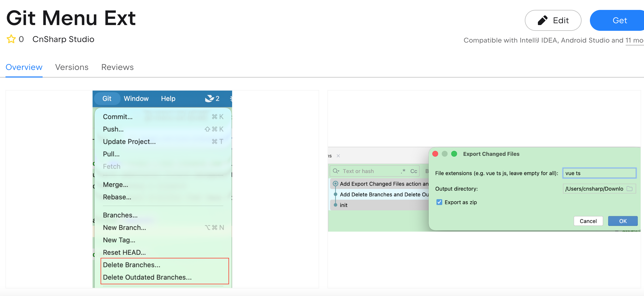This screenshot has width=644, height=296.
Task: Open Branches... from the Git menu
Action: [x=163, y=215]
